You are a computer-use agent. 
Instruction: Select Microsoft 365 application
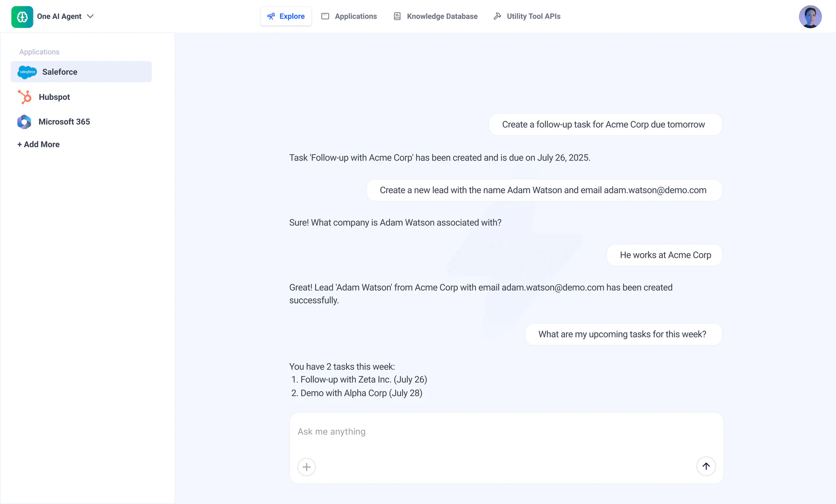tap(64, 122)
